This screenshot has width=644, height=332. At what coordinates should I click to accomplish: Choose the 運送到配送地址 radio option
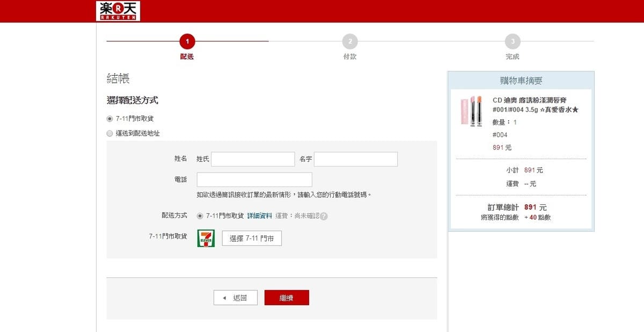point(109,133)
